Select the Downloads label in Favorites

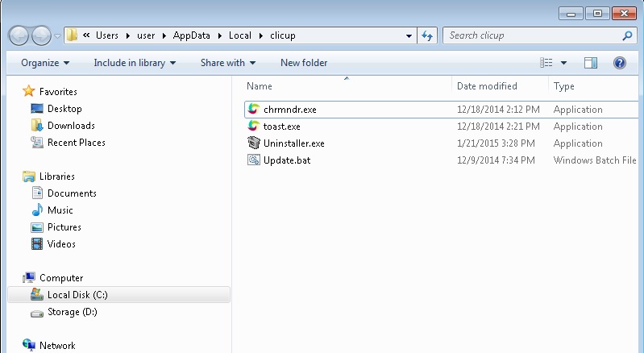click(71, 126)
